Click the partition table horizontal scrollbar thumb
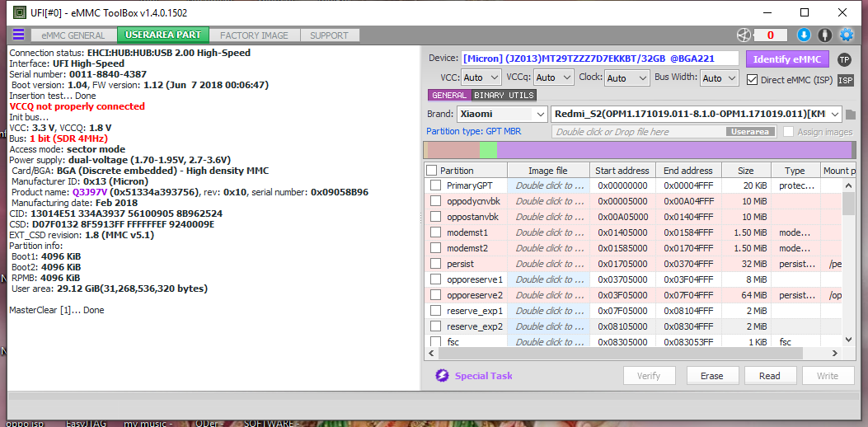This screenshot has width=868, height=427. click(x=619, y=353)
